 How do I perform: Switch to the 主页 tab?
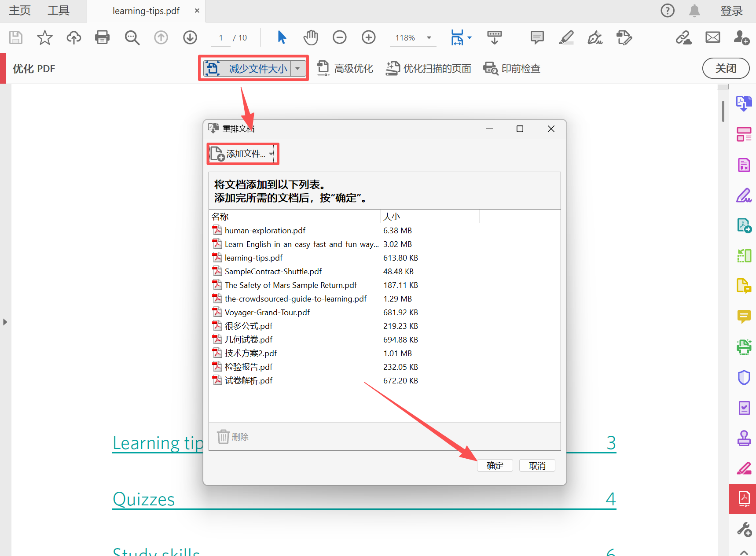click(x=20, y=11)
